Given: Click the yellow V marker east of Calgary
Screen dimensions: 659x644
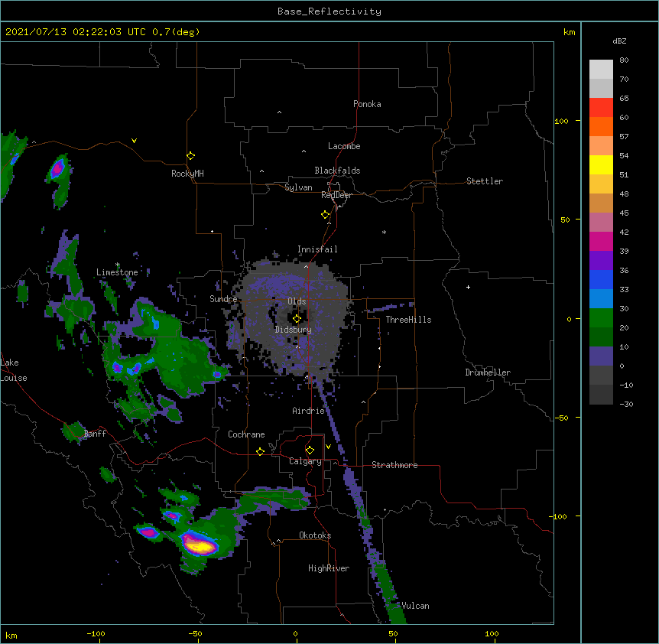Looking at the screenshot, I should coord(328,447).
